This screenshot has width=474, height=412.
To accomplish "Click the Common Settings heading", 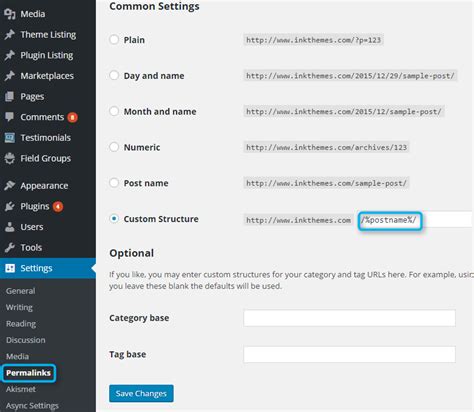I will pos(154,6).
